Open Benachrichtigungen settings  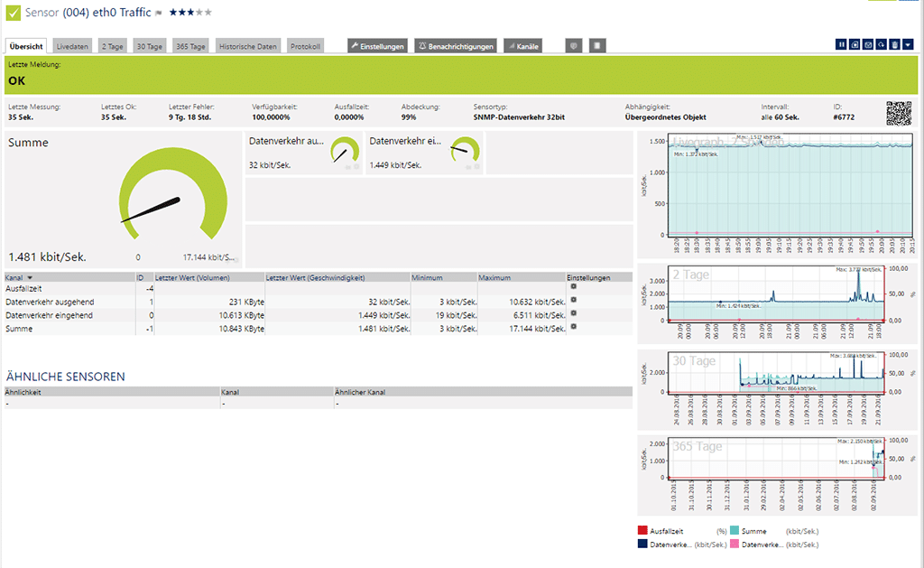click(x=456, y=45)
